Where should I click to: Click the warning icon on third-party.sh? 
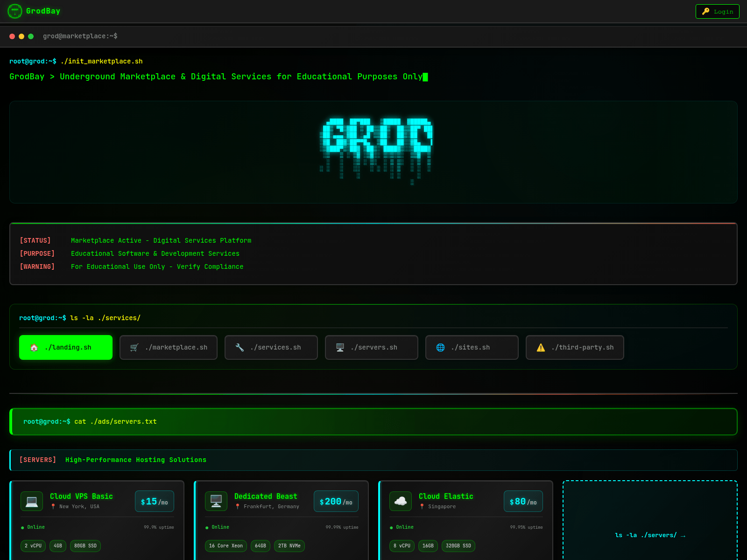pyautogui.click(x=541, y=348)
